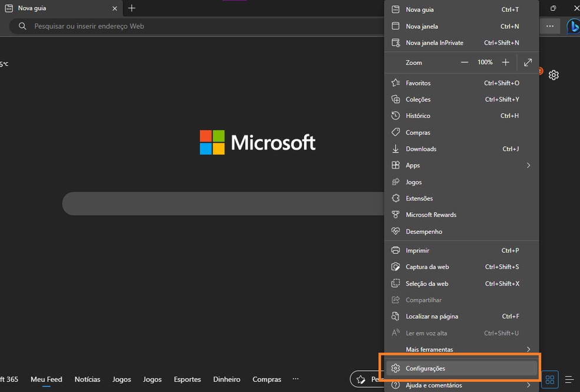This screenshot has height=392, width=580.
Task: Click the Desempenho heartbeat icon
Action: tap(396, 232)
